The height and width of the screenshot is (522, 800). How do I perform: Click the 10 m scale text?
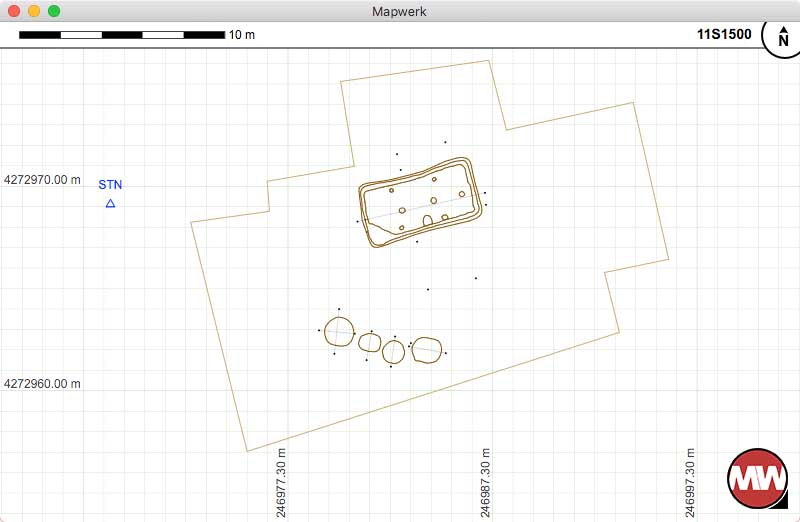[x=242, y=35]
